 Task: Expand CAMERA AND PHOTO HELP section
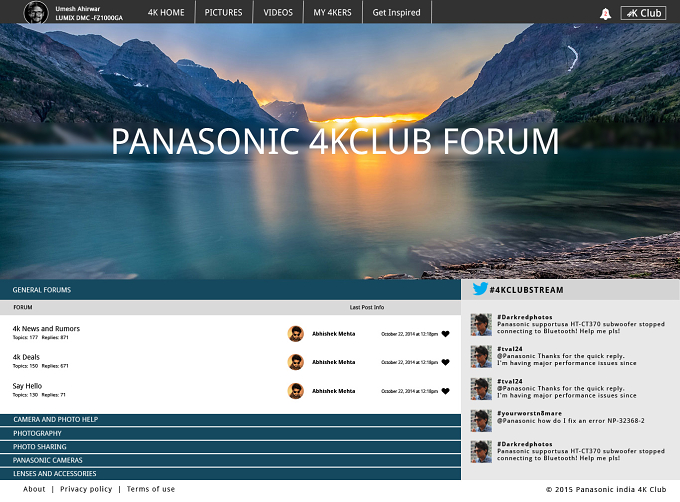click(x=230, y=420)
